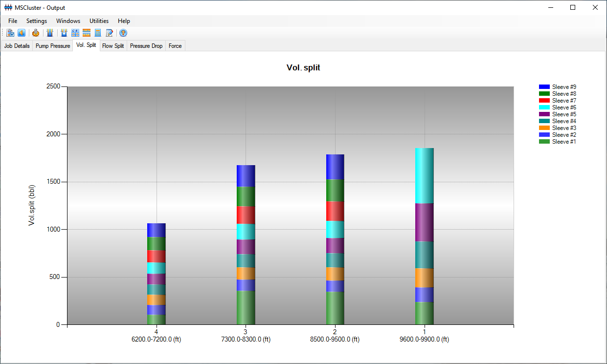607x364 pixels.
Task: Open the notepad with pencil icon
Action: click(110, 33)
